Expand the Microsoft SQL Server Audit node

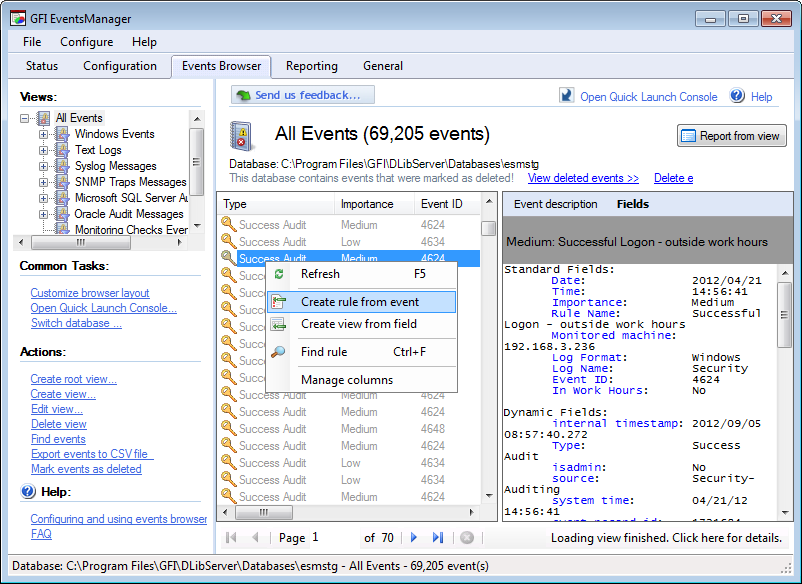pos(43,198)
